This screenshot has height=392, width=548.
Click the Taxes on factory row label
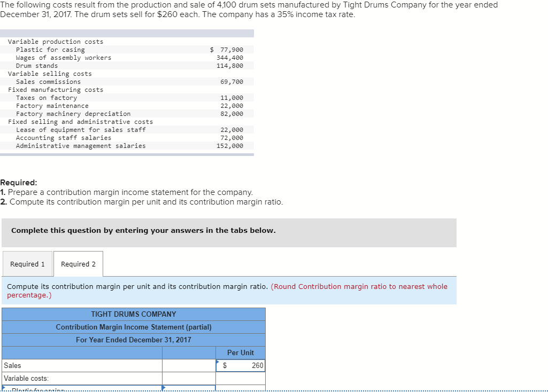pyautogui.click(x=47, y=98)
